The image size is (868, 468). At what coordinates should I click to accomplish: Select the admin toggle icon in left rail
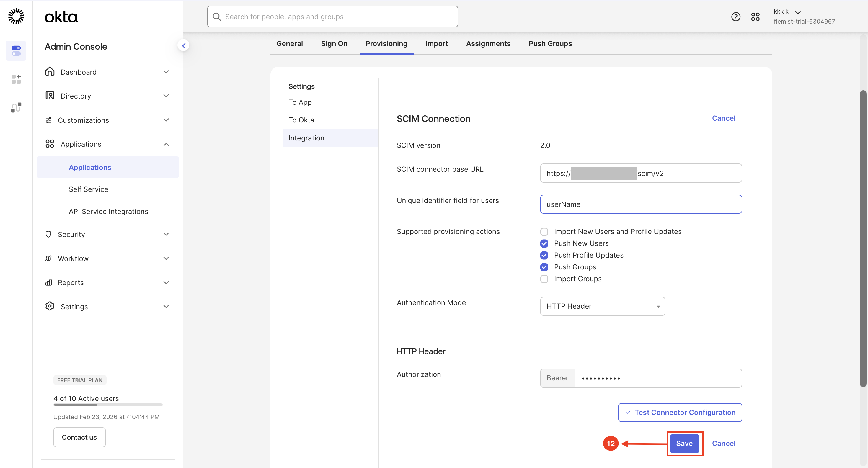click(16, 51)
